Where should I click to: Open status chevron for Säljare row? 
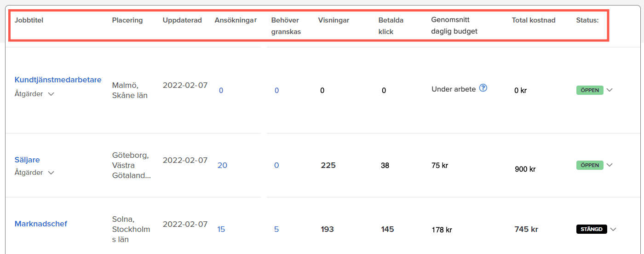[x=609, y=165]
